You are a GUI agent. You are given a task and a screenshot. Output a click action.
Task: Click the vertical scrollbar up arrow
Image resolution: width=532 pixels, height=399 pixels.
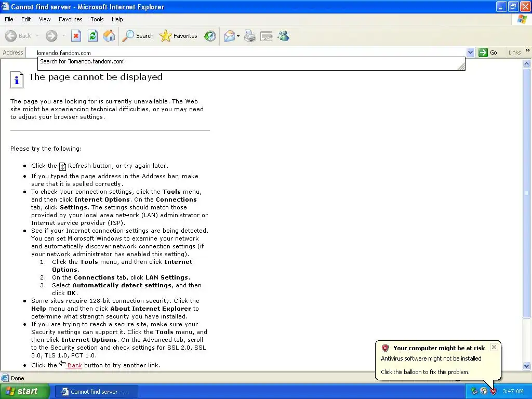pos(527,63)
